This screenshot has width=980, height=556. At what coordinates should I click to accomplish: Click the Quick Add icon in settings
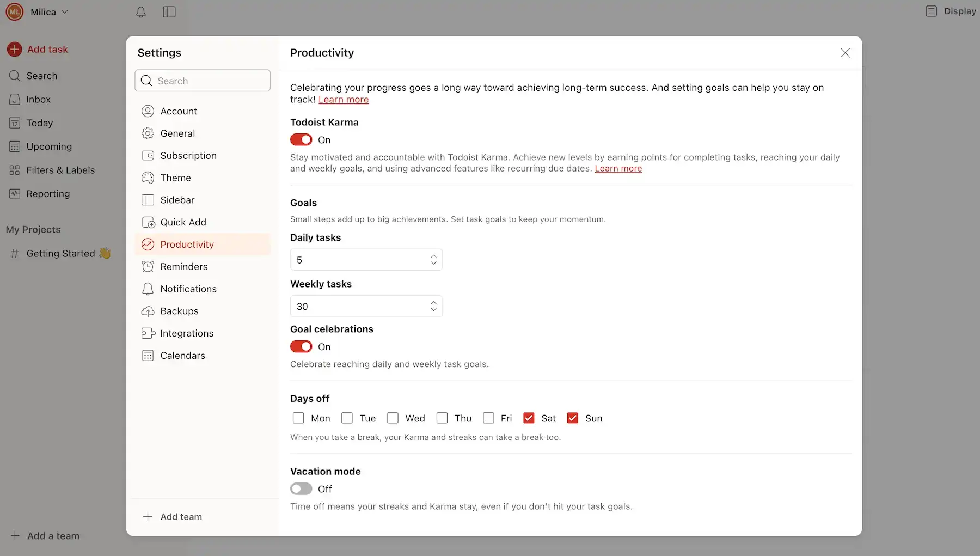coord(148,222)
